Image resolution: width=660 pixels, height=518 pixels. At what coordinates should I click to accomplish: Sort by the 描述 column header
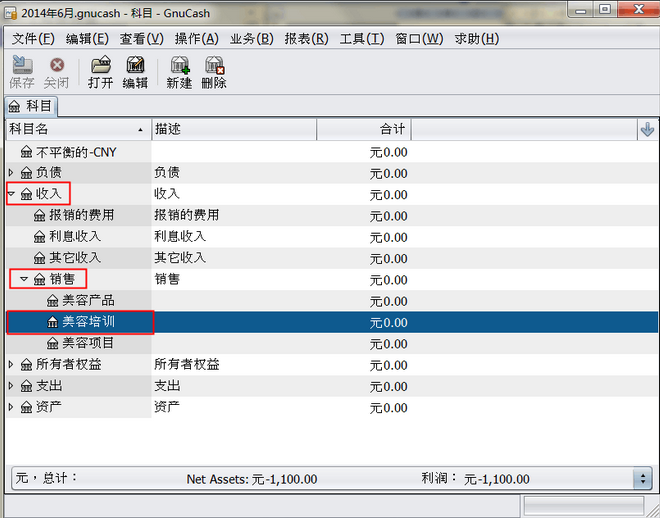(234, 129)
